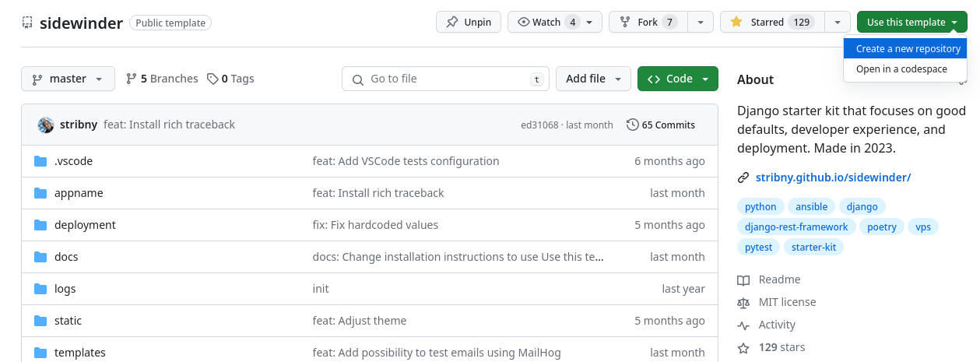The image size is (980, 362).
Task: Open the .vscode folder icon
Action: [41, 161]
